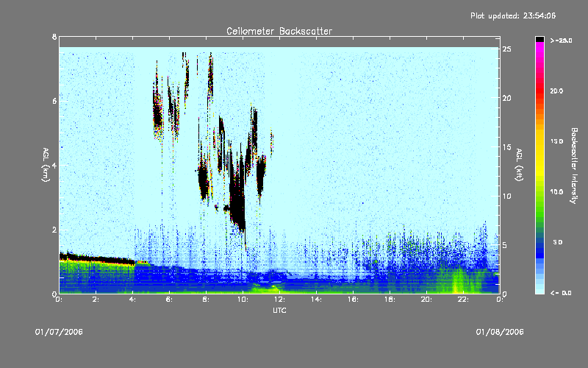The width and height of the screenshot is (588, 368).
Task: Click the low black cloud layer before 4 UTC
Action: pyautogui.click(x=97, y=259)
